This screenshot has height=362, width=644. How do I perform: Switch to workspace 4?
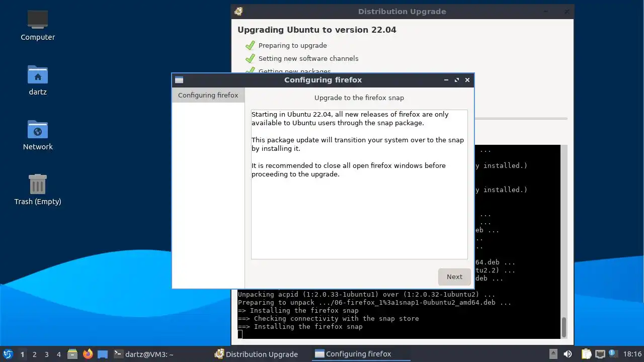58,354
